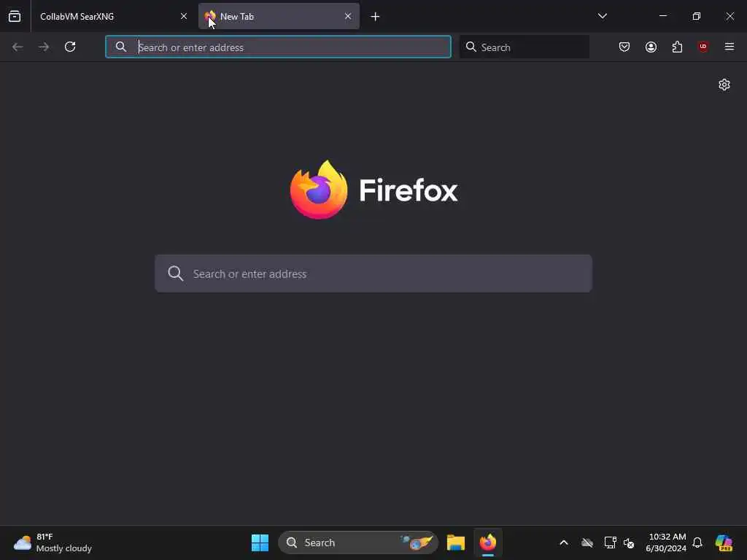Open the network display tray icon

610,542
